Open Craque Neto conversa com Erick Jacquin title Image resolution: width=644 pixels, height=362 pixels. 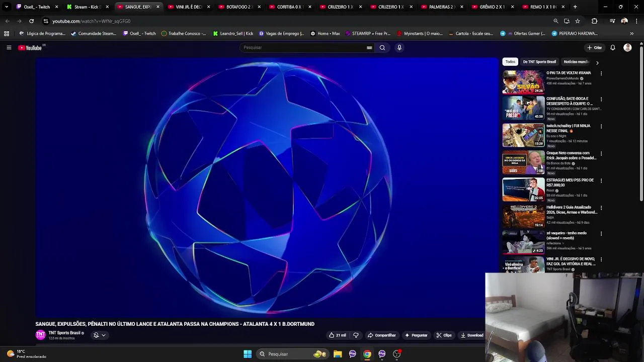click(x=571, y=155)
